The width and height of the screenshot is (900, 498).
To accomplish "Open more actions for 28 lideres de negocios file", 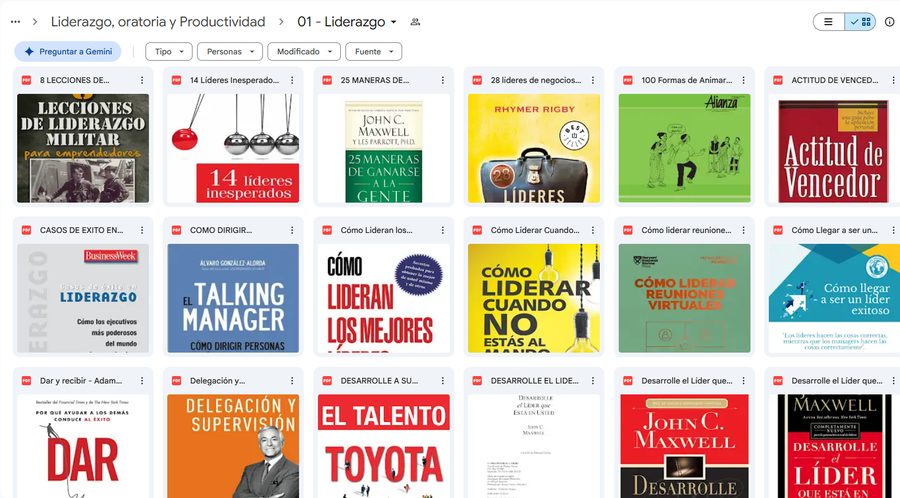I will point(593,80).
